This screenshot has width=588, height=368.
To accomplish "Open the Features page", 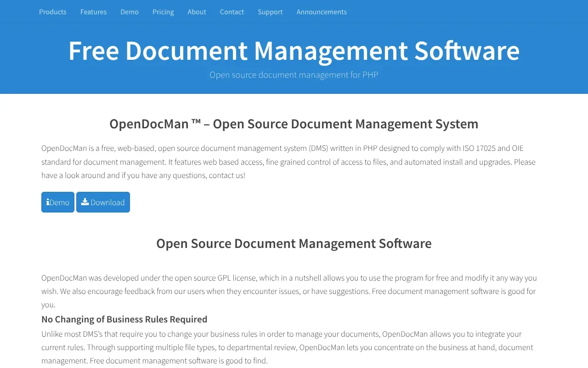I will [x=93, y=11].
